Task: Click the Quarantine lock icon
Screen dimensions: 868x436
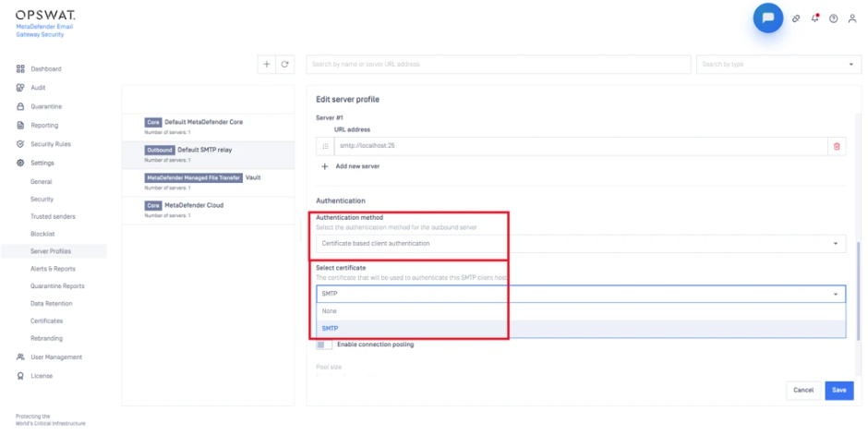Action: click(20, 106)
